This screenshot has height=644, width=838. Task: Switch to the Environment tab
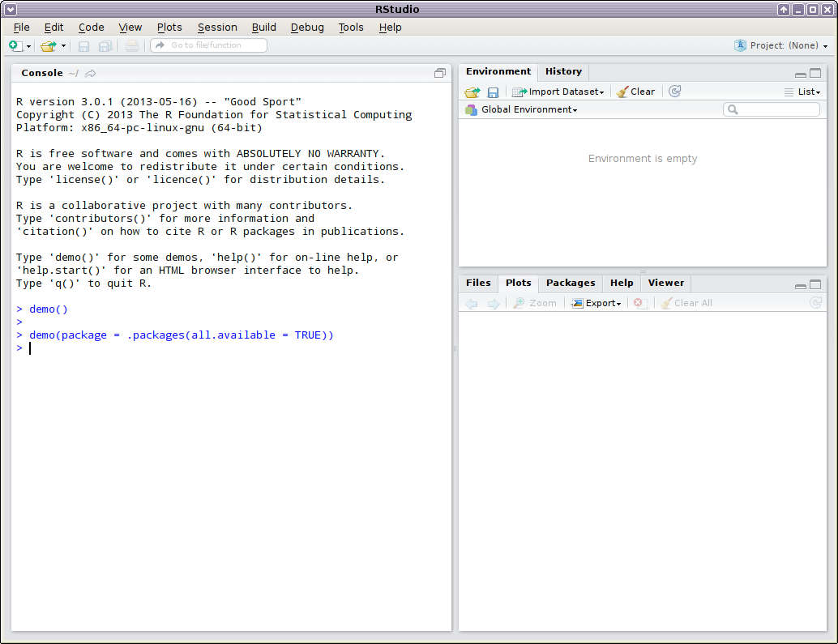(498, 71)
